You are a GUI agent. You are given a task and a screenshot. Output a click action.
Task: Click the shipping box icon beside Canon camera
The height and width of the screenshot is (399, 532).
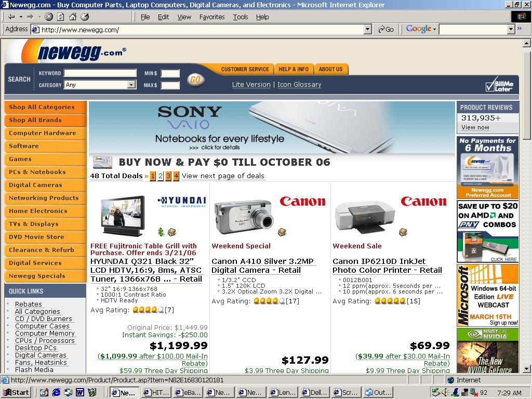[282, 232]
